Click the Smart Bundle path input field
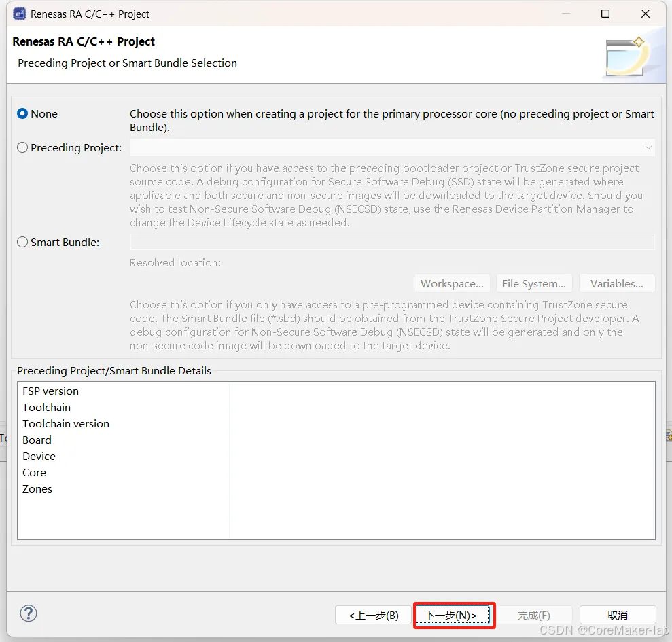 [x=392, y=242]
